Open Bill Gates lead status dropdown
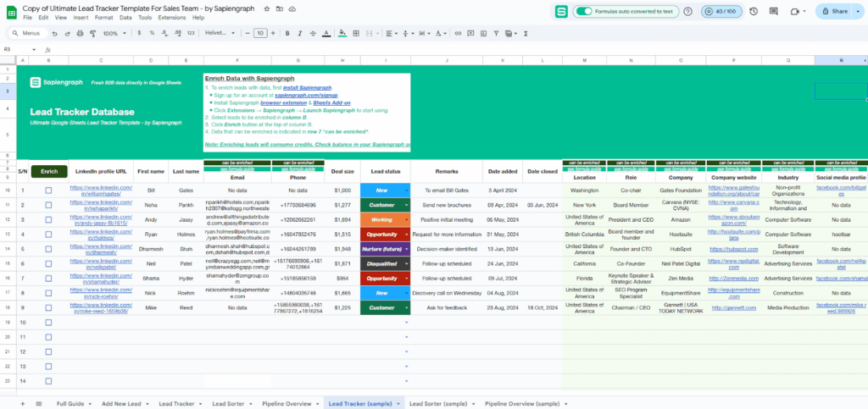 [406, 191]
